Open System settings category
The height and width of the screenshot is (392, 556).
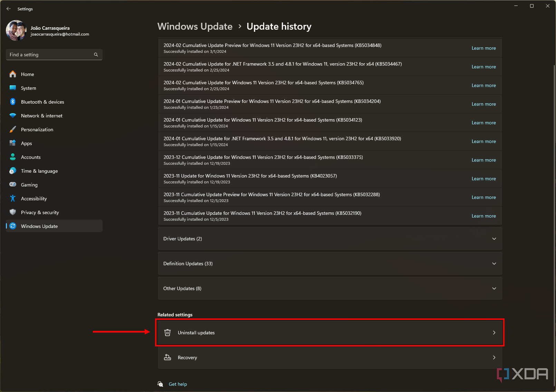(x=54, y=88)
